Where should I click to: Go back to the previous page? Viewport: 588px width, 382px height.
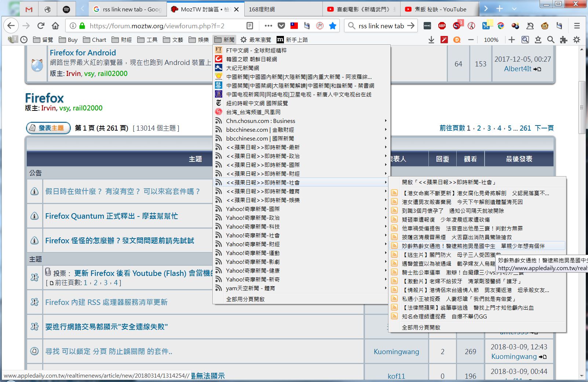(11, 26)
